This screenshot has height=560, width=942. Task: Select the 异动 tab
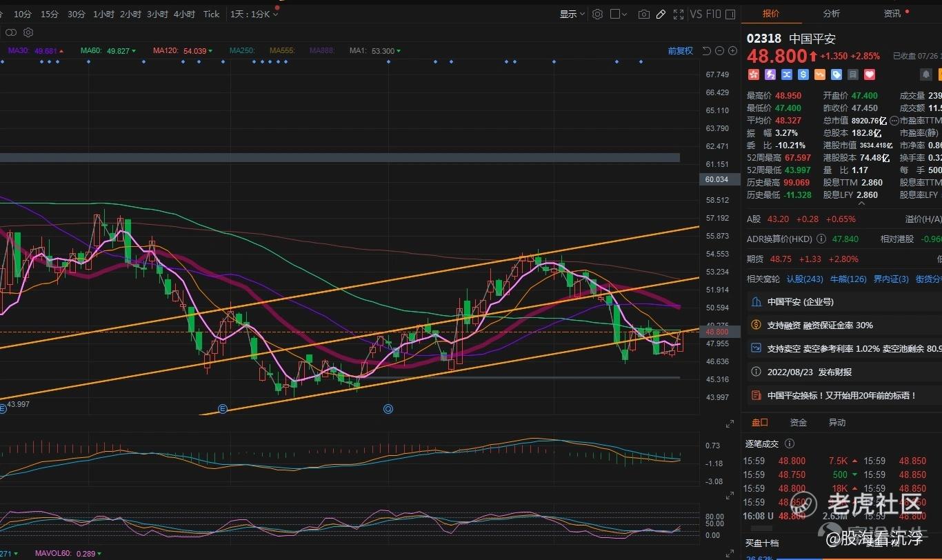click(x=837, y=422)
